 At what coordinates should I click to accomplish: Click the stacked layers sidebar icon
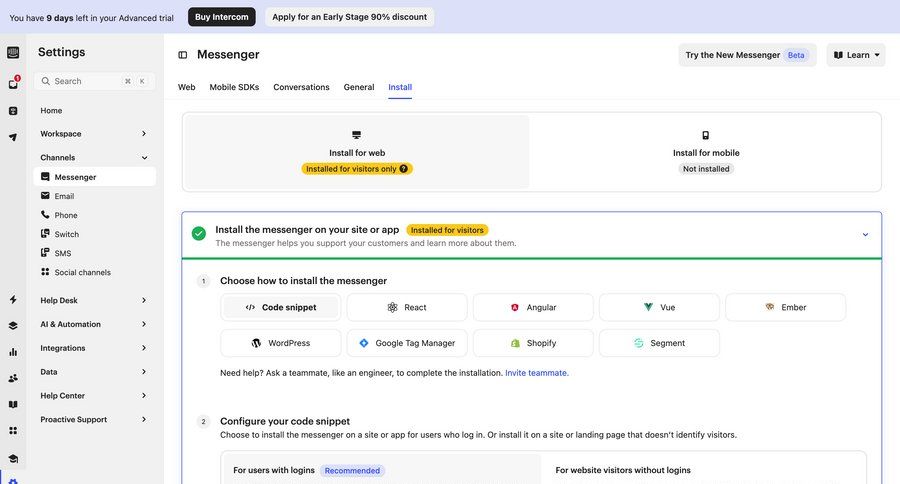click(x=13, y=326)
